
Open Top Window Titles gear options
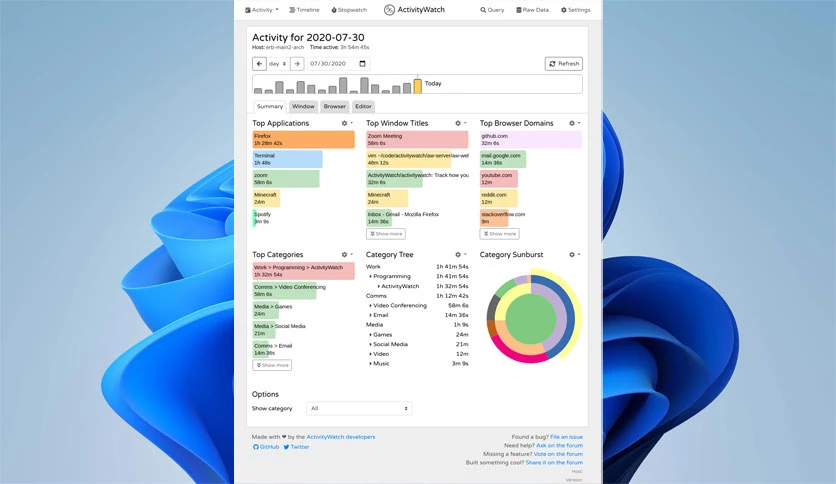[x=460, y=123]
